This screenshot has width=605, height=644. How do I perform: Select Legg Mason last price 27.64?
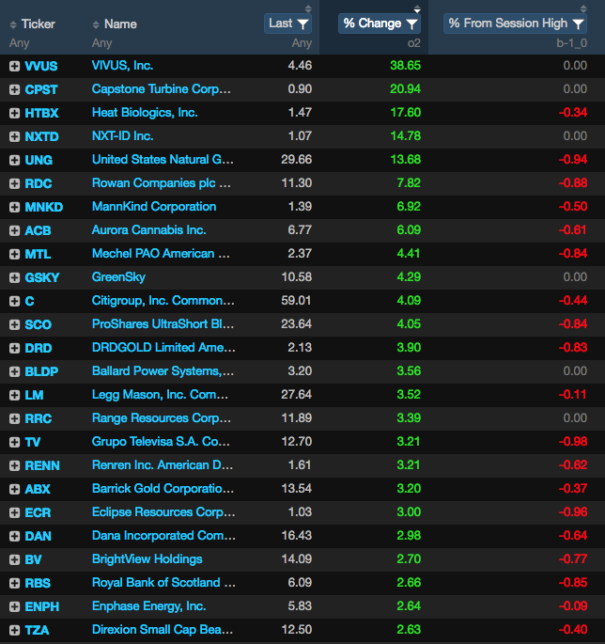click(x=297, y=395)
